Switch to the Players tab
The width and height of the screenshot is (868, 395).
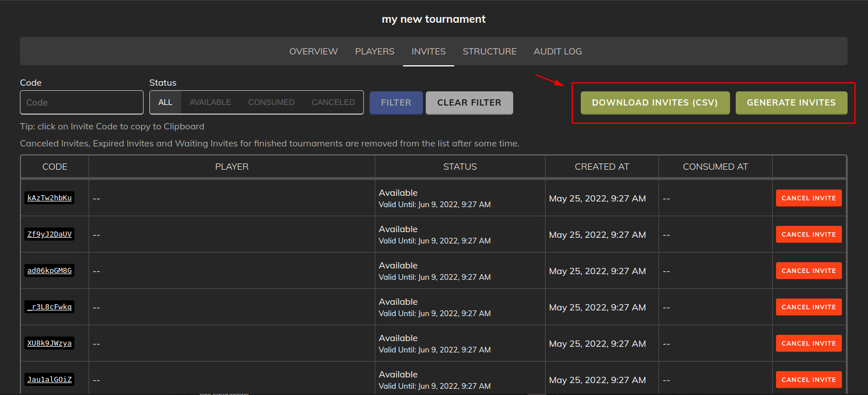(x=375, y=51)
